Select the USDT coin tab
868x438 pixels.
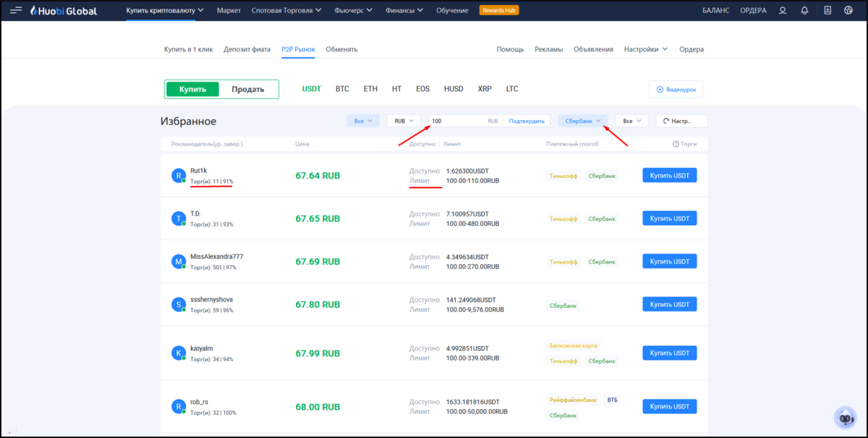(311, 89)
